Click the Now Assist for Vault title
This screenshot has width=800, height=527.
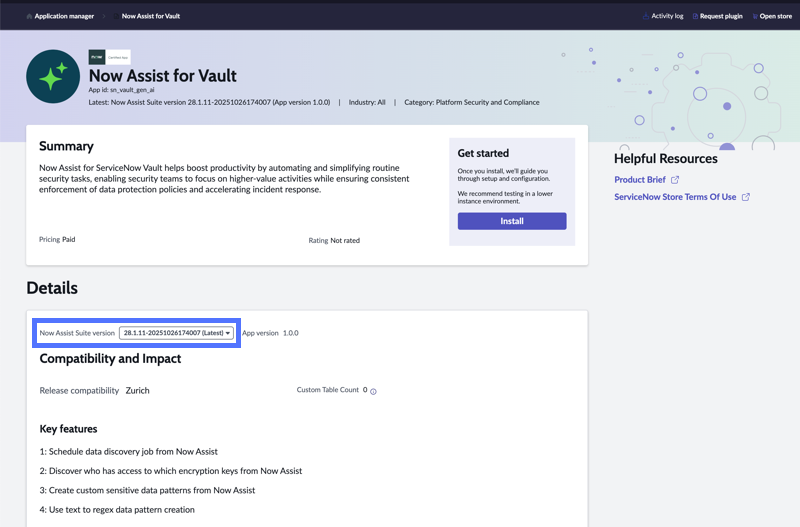pos(163,76)
